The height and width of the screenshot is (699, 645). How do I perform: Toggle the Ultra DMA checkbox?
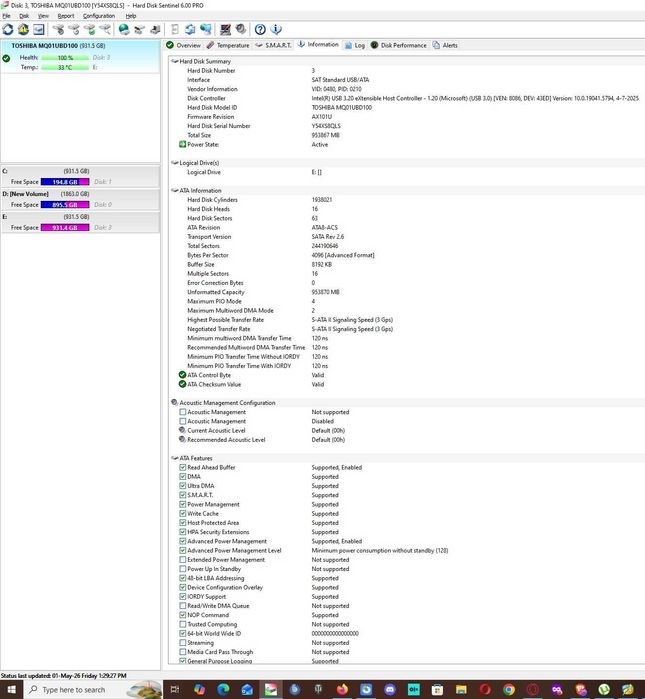[x=183, y=485]
